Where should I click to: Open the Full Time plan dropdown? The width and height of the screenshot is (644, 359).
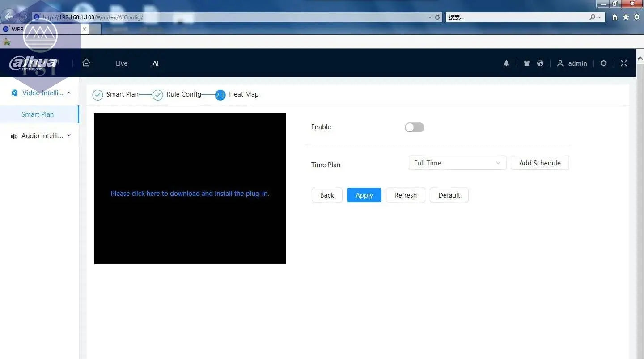pos(457,163)
